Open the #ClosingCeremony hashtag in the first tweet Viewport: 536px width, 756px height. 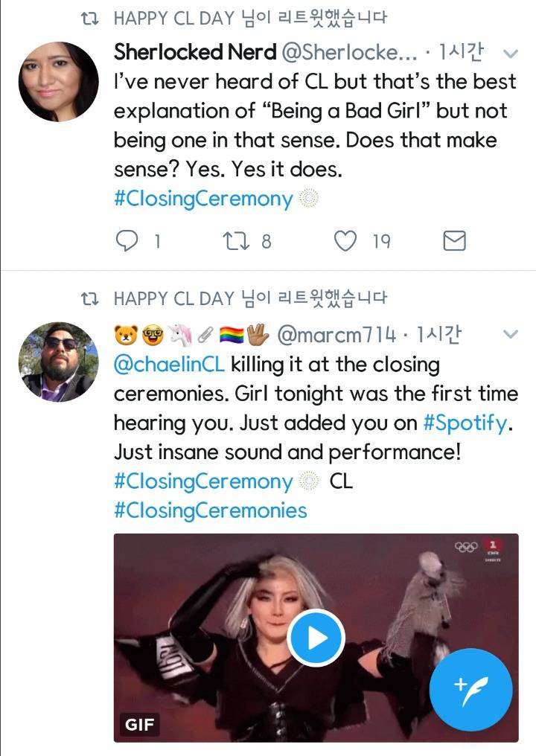[203, 199]
